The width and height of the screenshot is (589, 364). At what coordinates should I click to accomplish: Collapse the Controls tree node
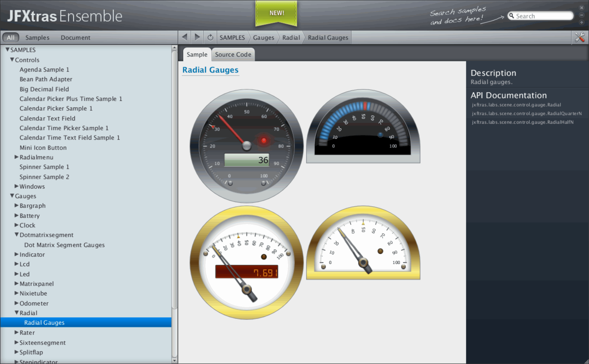point(12,59)
